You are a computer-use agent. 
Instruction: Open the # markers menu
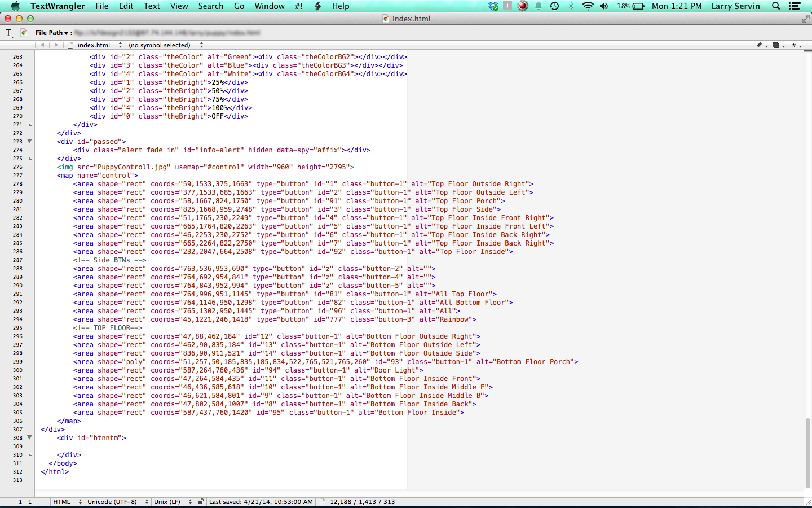tap(796, 45)
